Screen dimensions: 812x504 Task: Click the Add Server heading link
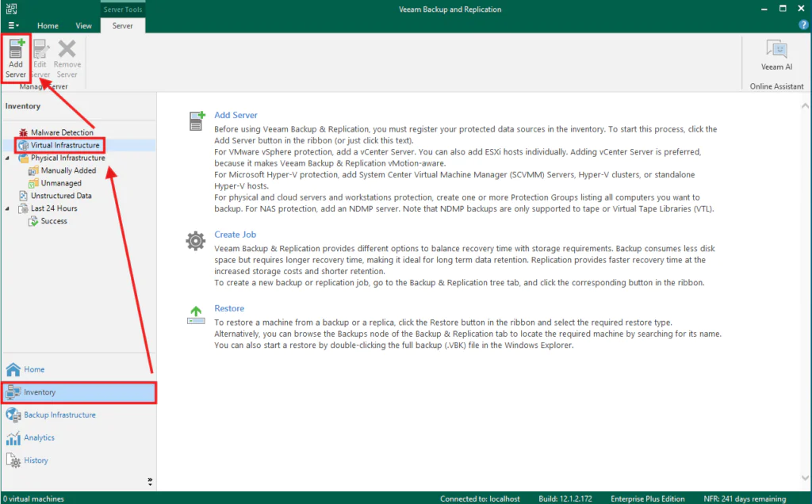point(236,115)
